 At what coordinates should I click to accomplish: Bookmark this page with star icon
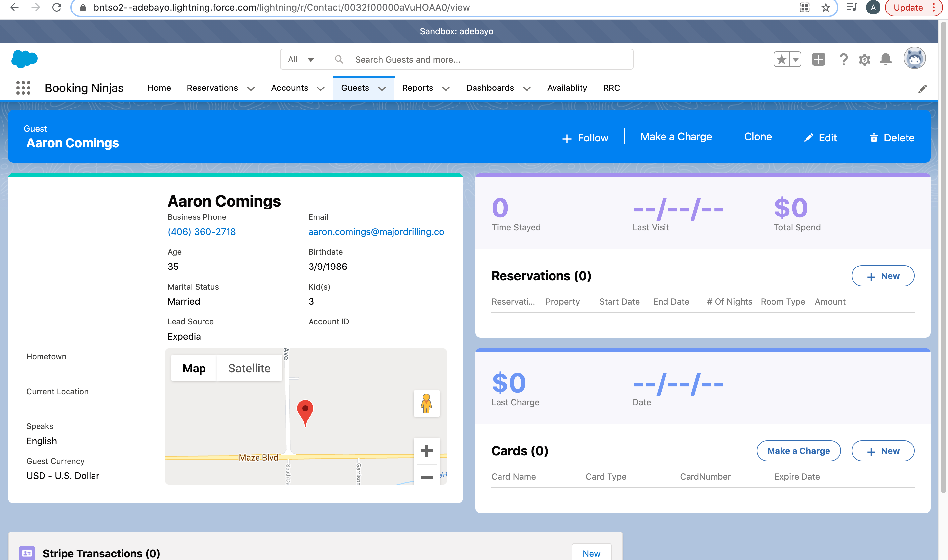pos(826,7)
